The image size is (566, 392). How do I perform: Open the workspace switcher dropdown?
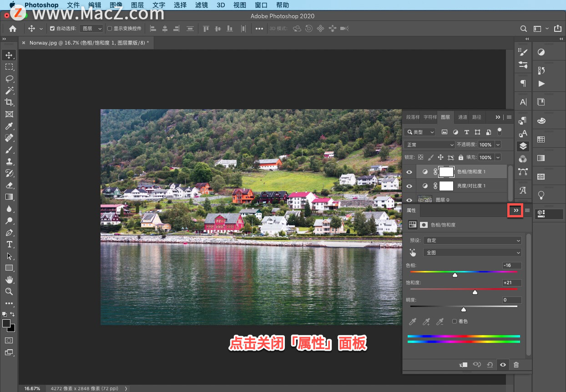[541, 29]
